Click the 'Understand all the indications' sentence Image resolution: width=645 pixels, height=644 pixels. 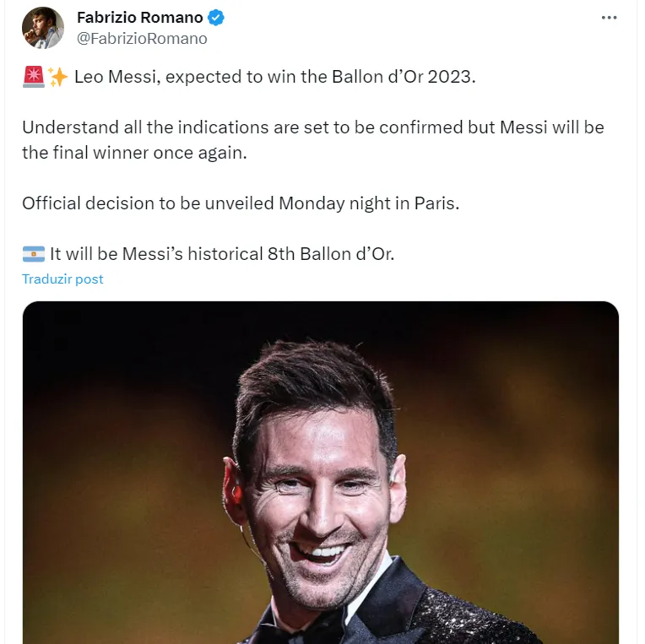pos(312,127)
